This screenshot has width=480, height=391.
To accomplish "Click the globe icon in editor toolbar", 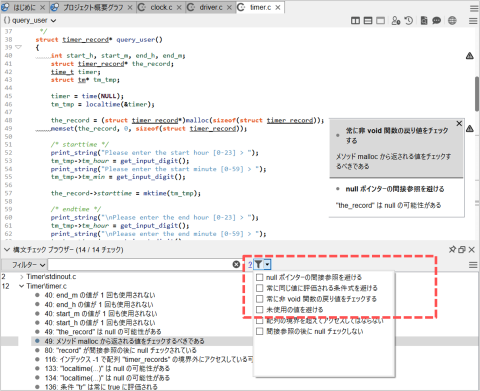I will click(452, 21).
